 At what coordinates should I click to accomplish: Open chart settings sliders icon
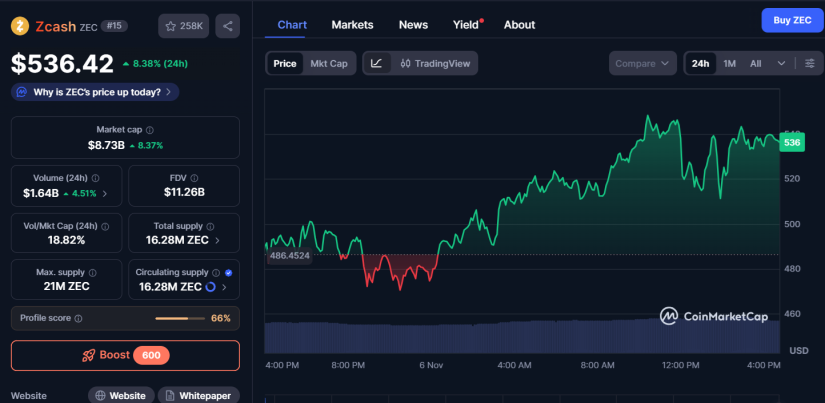809,63
